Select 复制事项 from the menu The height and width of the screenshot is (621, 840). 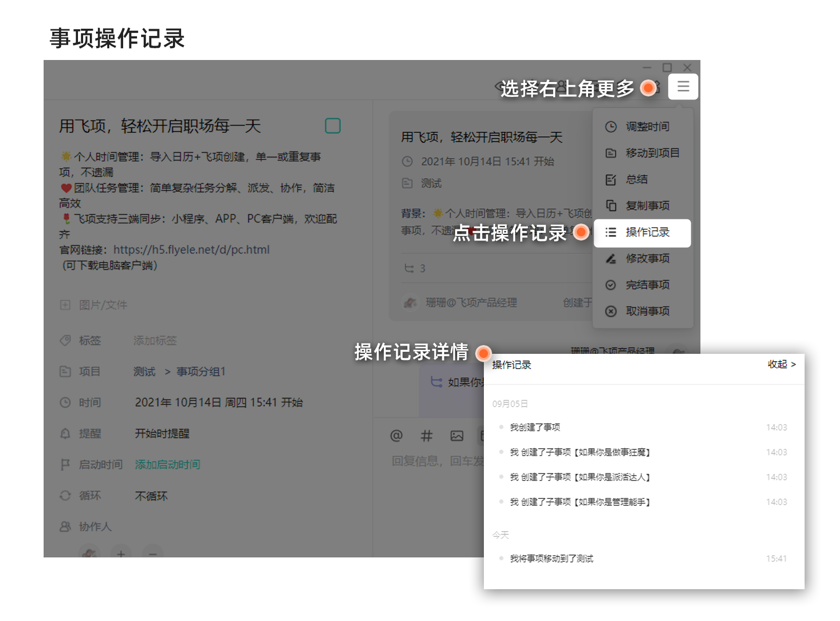pos(647,206)
